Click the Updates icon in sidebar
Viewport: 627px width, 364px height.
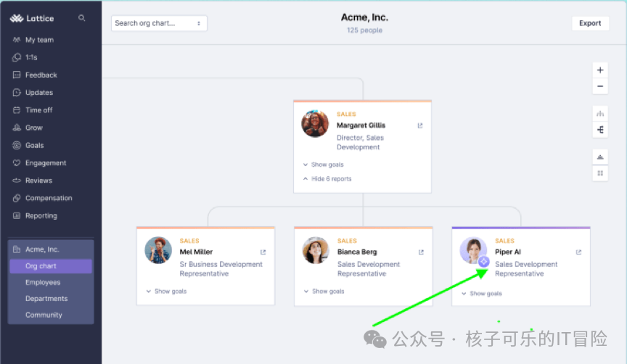click(17, 92)
